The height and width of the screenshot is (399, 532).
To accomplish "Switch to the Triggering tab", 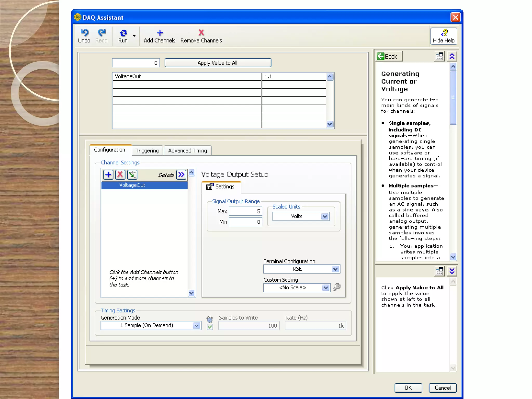I will [147, 151].
